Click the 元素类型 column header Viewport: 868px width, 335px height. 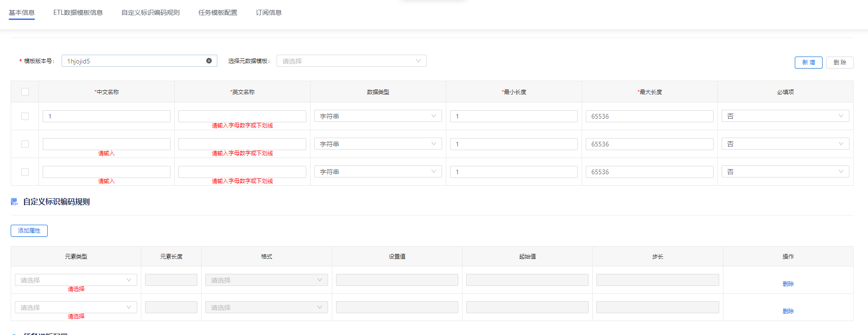point(76,257)
